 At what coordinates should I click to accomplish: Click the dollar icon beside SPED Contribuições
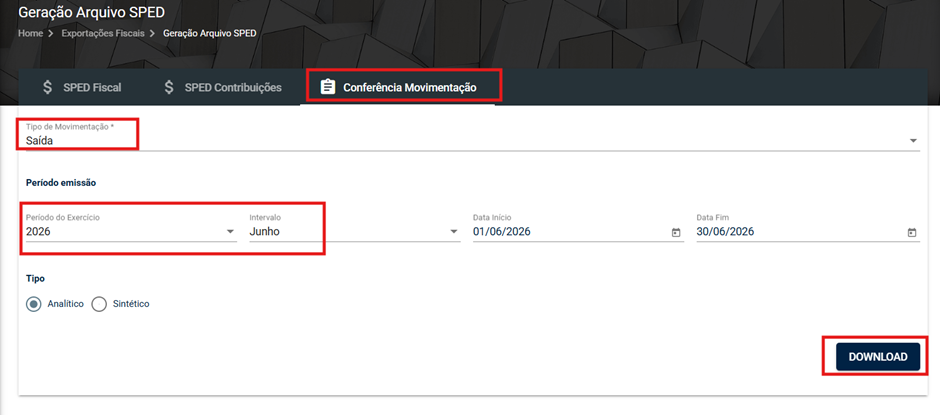(169, 88)
